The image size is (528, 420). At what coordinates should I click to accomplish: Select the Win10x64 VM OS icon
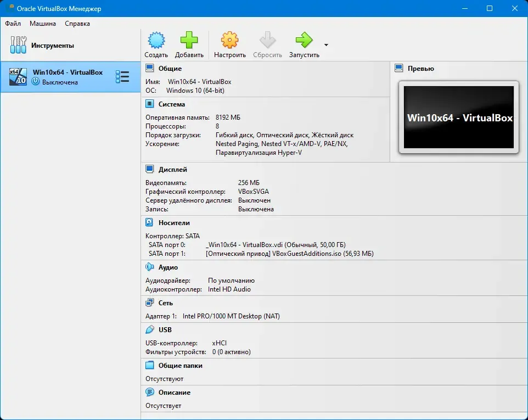click(x=18, y=77)
